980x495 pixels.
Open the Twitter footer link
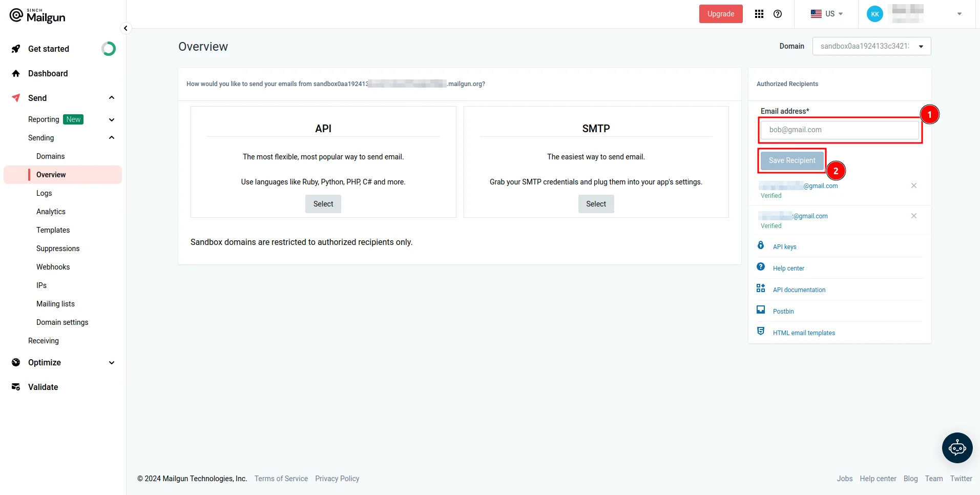[961, 479]
